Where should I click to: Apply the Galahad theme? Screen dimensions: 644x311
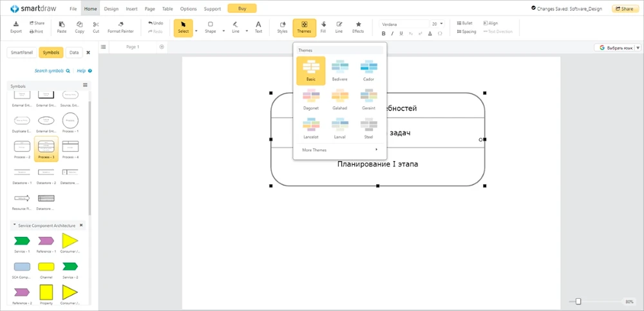339,99
